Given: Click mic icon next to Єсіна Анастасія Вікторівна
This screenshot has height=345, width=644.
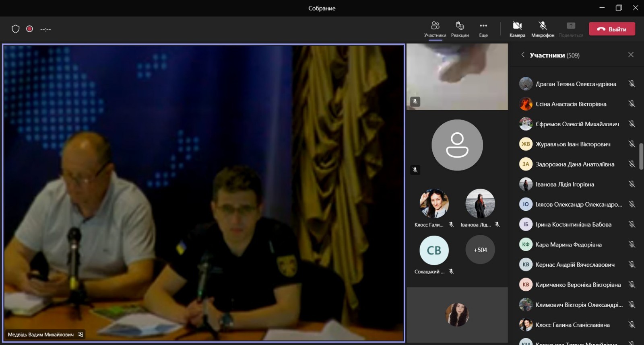Looking at the screenshot, I should (632, 104).
